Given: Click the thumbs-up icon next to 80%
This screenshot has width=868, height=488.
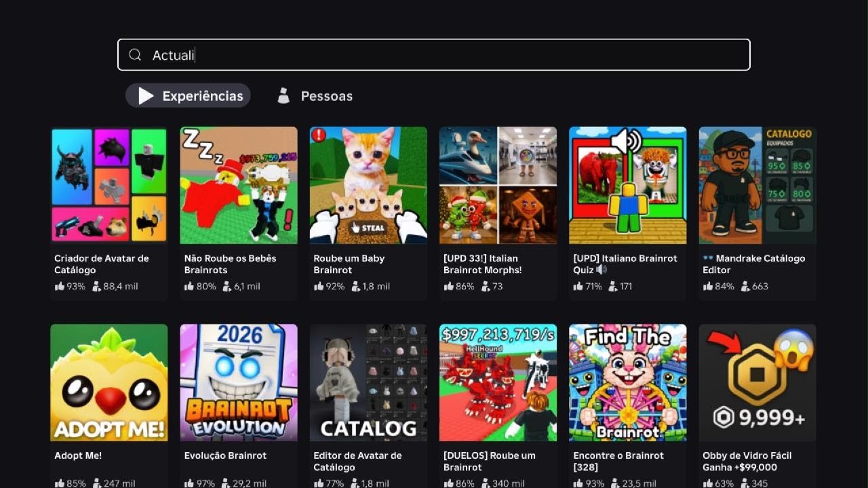Looking at the screenshot, I should point(189,286).
